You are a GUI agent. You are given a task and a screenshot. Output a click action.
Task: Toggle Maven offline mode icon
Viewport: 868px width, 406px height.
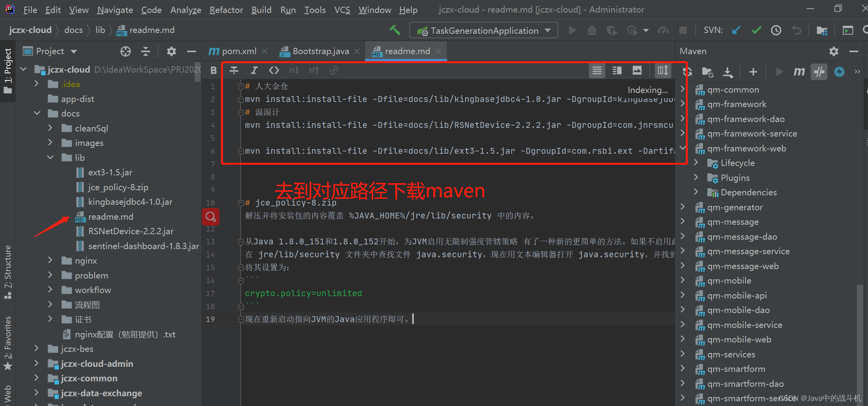[819, 72]
